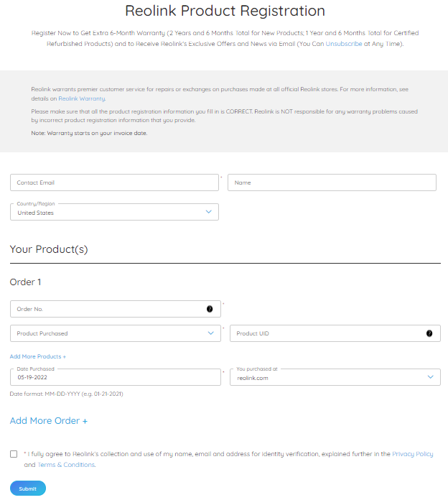Viewport: 448px width, 500px height.
Task: Open the 'You purchased at' dropdown
Action: pos(430,377)
